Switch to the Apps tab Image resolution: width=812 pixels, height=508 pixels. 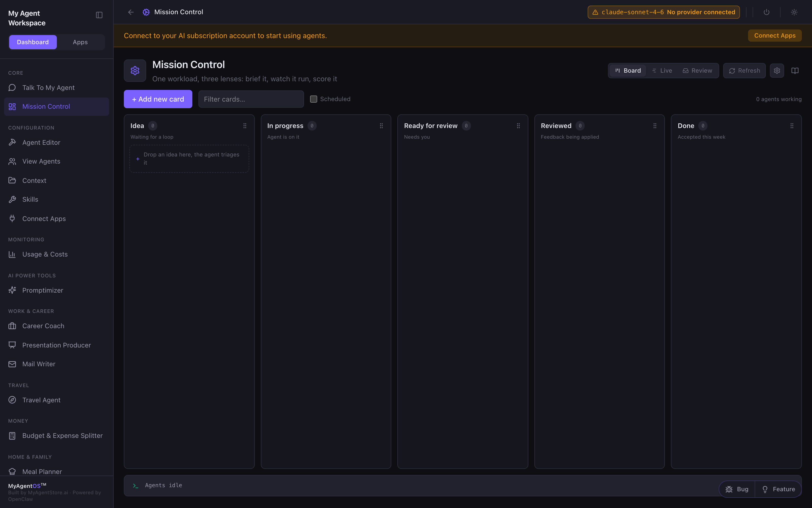(x=80, y=42)
